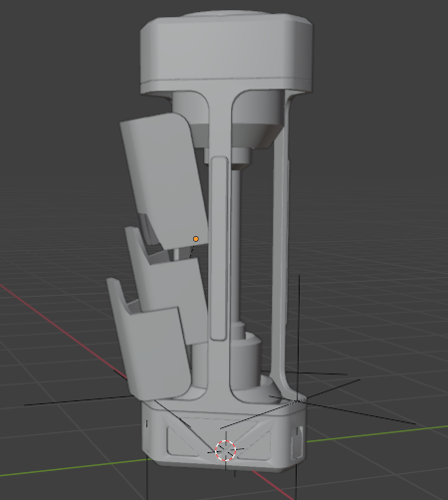Select the middle angled side panel
The width and height of the screenshot is (448, 500).
click(172, 292)
